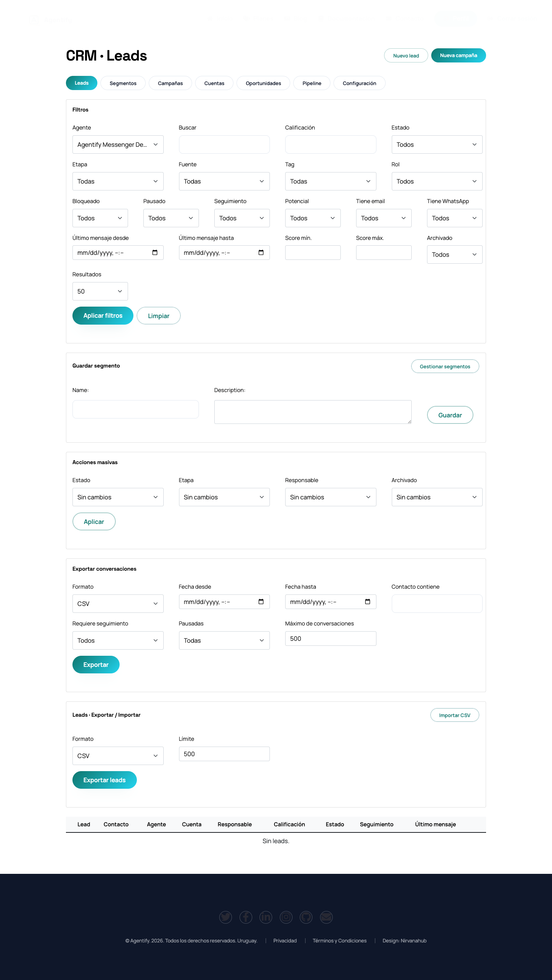The image size is (552, 980).
Task: Open calendar picker for Último mensaje desde
Action: 155,253
